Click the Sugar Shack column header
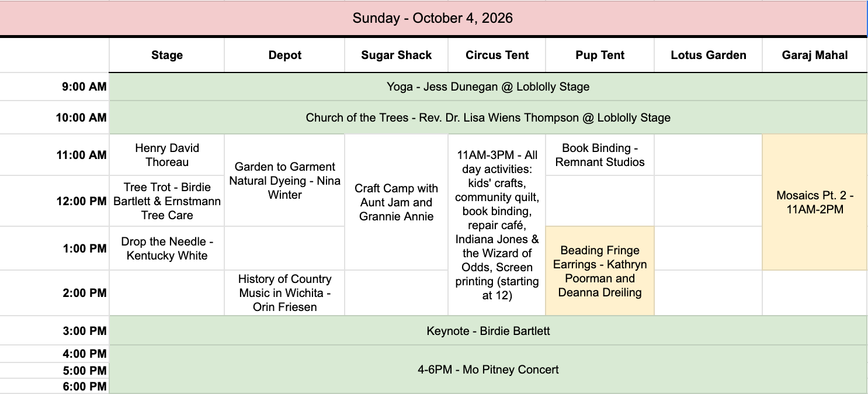The image size is (868, 394). tap(397, 55)
